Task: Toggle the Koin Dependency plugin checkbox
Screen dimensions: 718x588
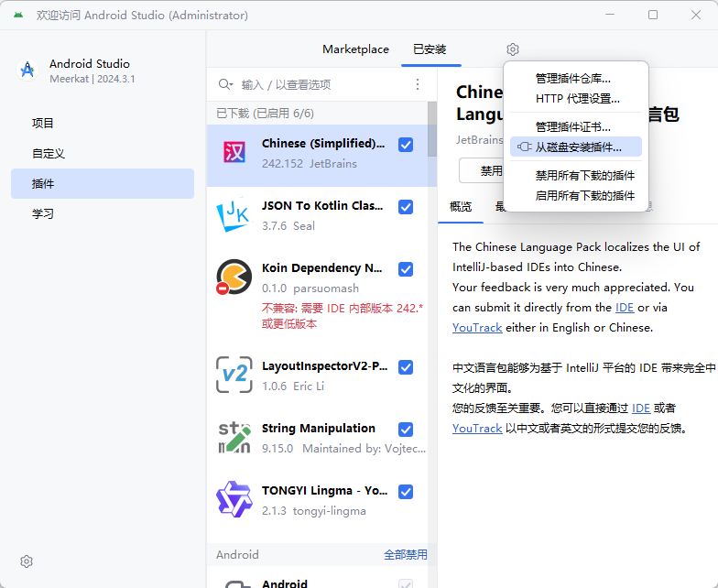Action: point(406,269)
